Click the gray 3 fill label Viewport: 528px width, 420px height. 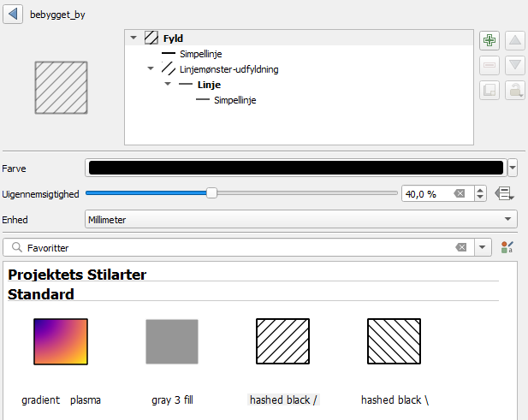point(172,400)
